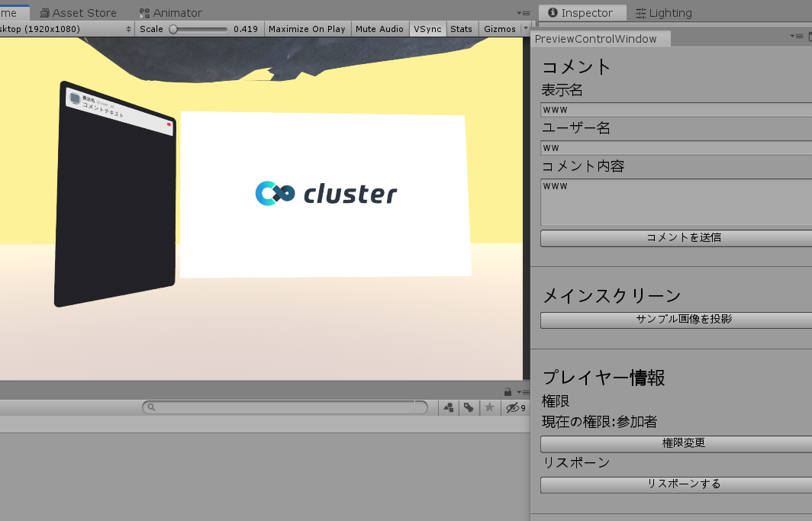Toggle VSync in Game view

[427, 29]
